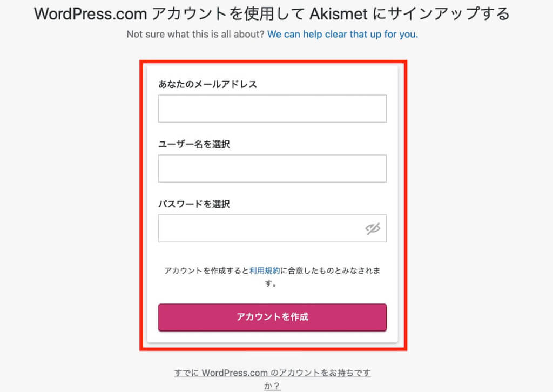This screenshot has width=553, height=392.
Task: Click the アカウントを作成 button
Action: [x=272, y=317]
